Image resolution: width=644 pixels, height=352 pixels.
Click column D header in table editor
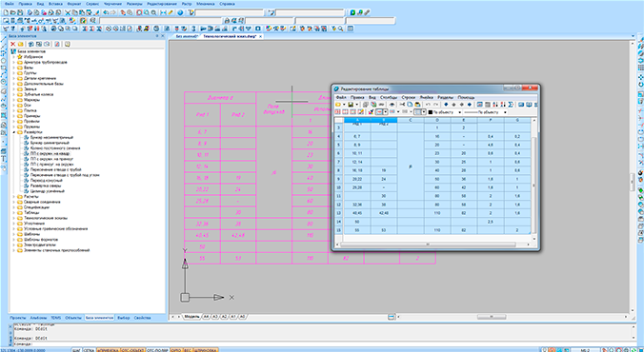point(437,120)
